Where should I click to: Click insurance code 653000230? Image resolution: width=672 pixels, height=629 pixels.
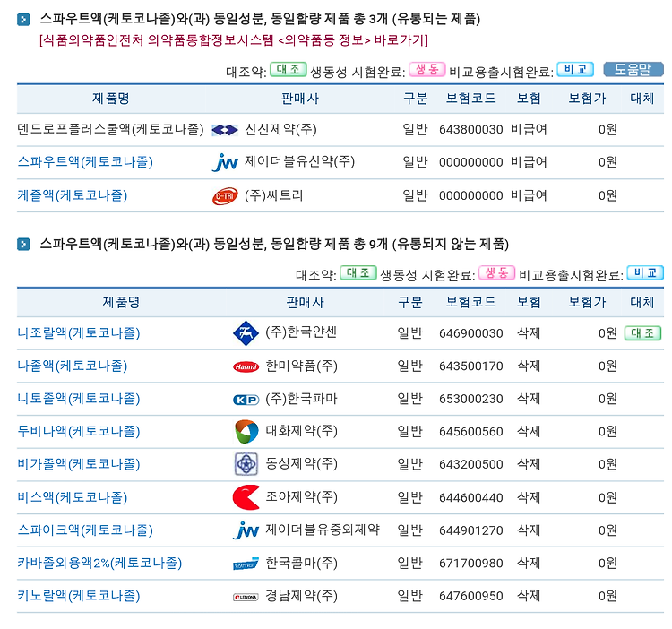[x=471, y=399]
